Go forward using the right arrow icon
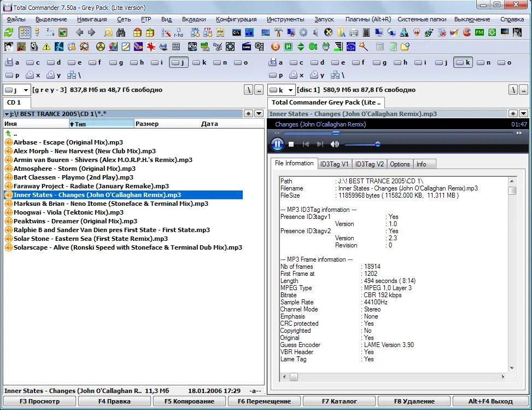 click(92, 33)
